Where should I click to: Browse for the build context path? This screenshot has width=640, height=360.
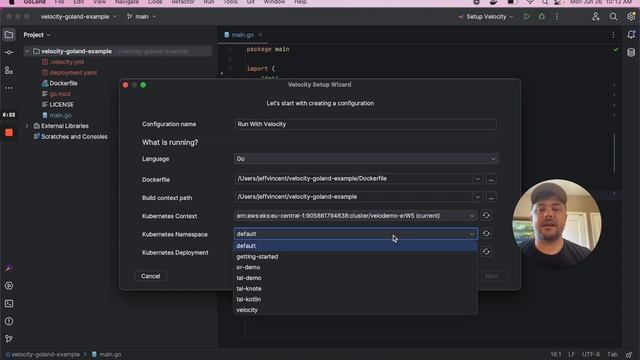[x=491, y=197]
